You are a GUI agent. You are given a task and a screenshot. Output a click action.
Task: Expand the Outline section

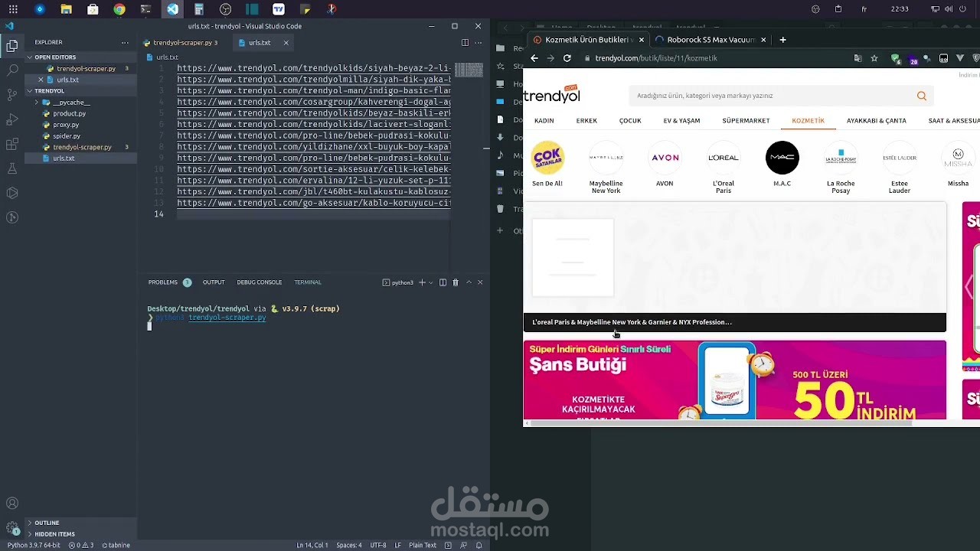click(x=80, y=523)
